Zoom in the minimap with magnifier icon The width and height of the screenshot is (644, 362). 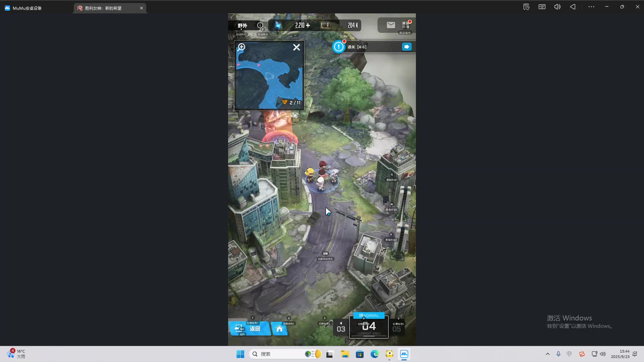241,47
